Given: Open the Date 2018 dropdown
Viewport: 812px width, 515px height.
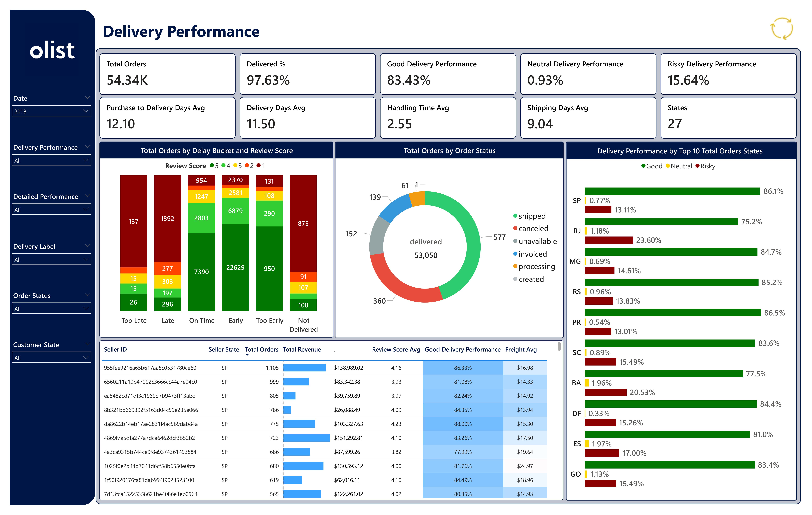Looking at the screenshot, I should click(x=52, y=111).
